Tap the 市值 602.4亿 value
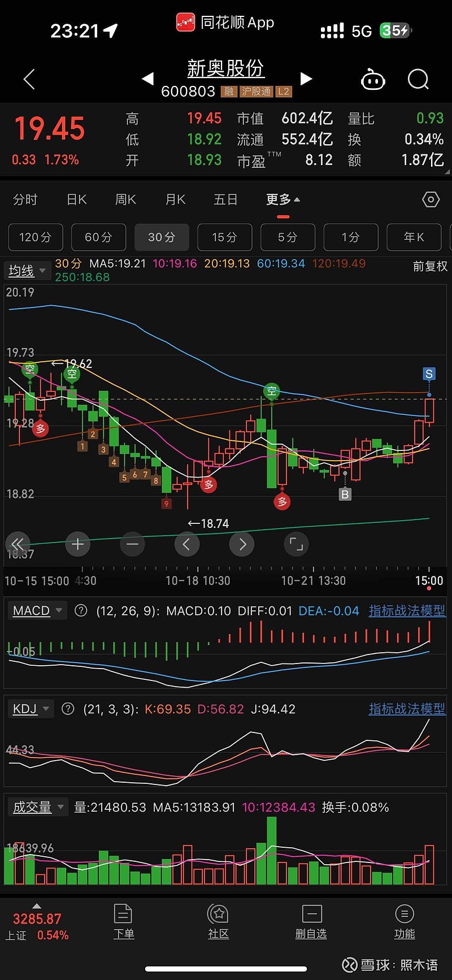This screenshot has width=452, height=980. coord(307,118)
